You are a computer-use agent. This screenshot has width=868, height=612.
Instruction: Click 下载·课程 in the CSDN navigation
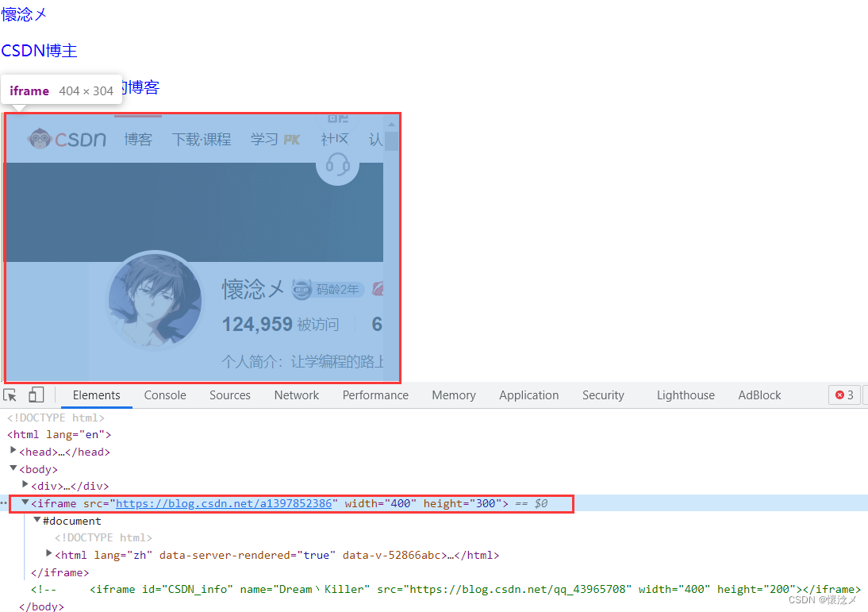[202, 139]
